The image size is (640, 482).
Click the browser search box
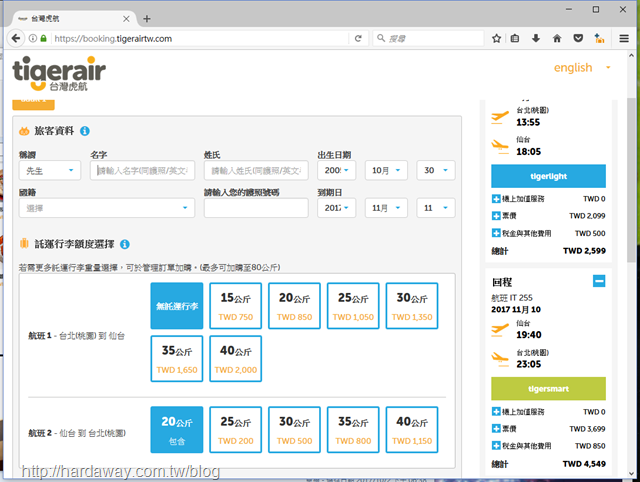(428, 38)
